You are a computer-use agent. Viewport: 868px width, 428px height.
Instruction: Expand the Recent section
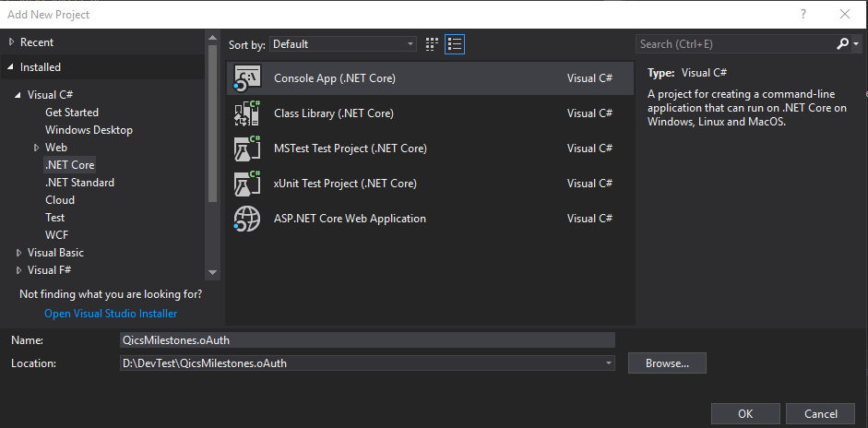(x=11, y=42)
